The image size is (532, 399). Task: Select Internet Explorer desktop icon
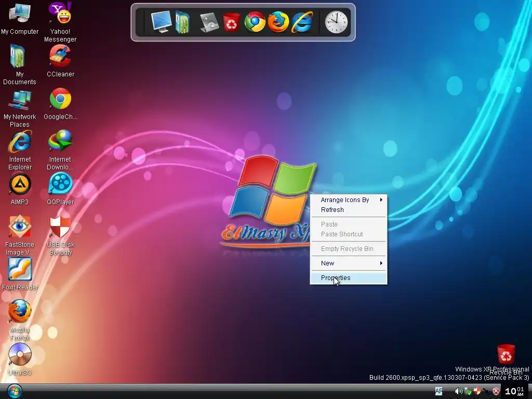click(20, 151)
